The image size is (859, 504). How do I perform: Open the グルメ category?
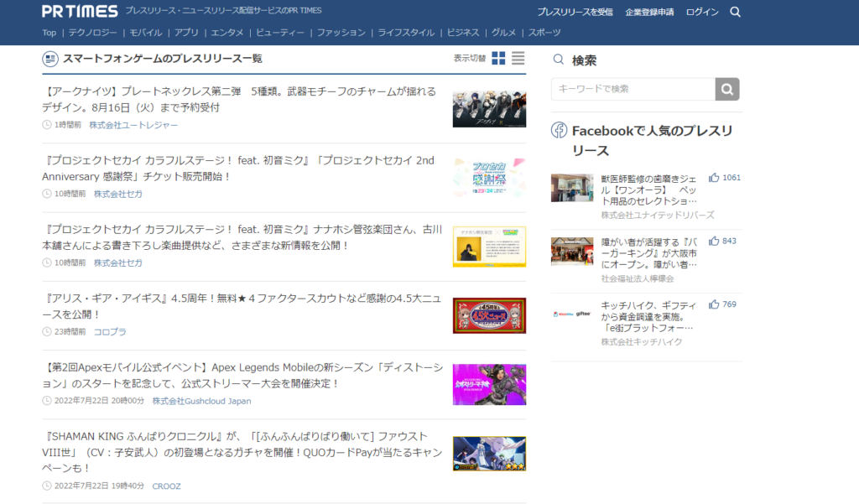[503, 33]
